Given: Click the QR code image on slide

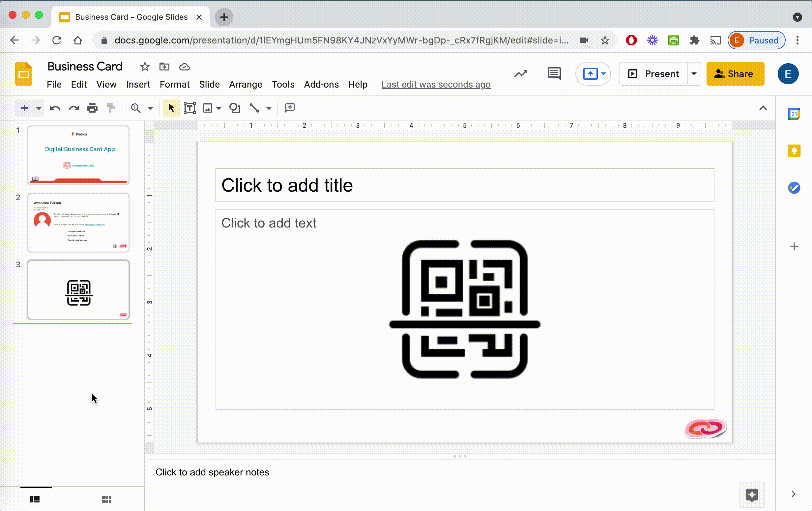Looking at the screenshot, I should [465, 309].
